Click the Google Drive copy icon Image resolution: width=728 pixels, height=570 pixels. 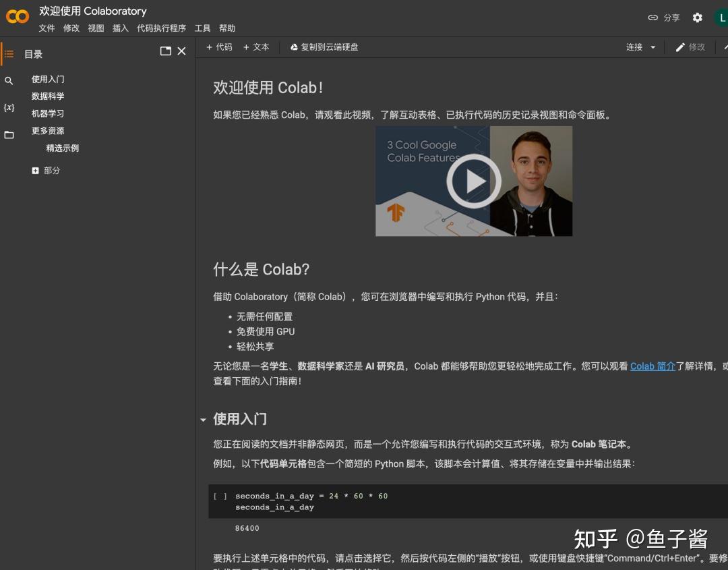pyautogui.click(x=294, y=47)
